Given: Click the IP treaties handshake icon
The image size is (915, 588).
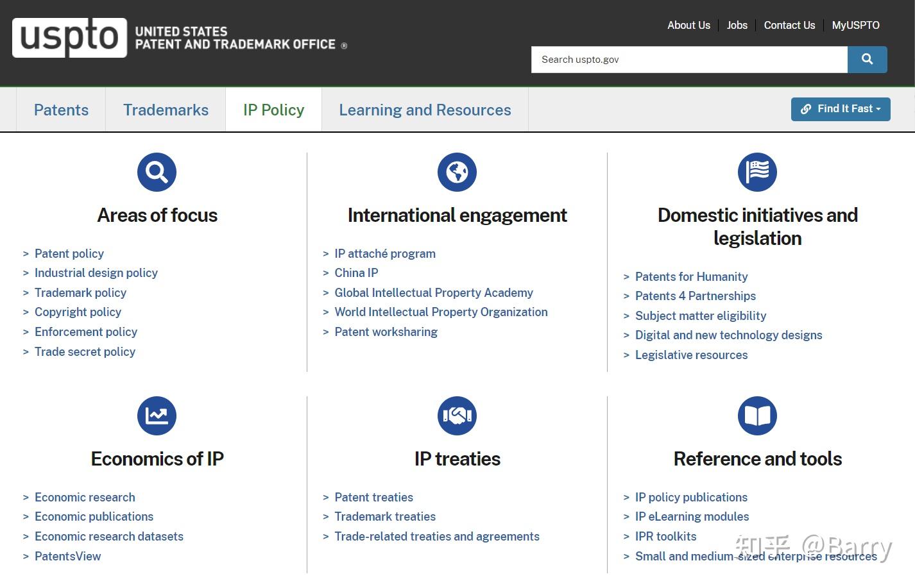Looking at the screenshot, I should tap(457, 416).
